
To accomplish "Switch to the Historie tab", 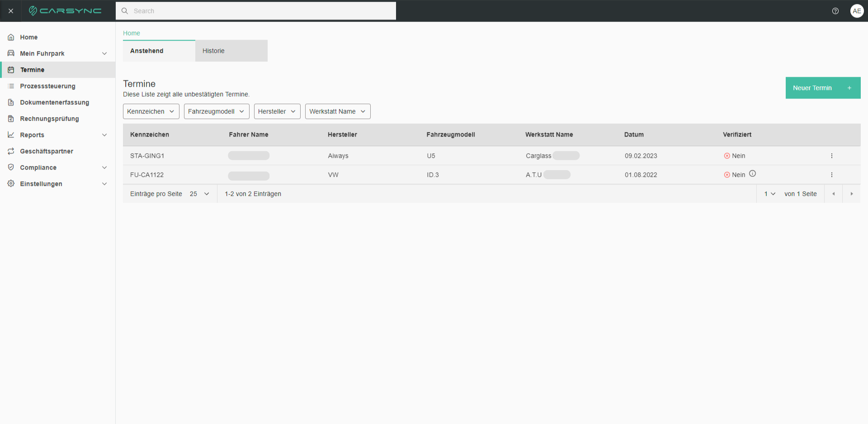I will tap(231, 51).
